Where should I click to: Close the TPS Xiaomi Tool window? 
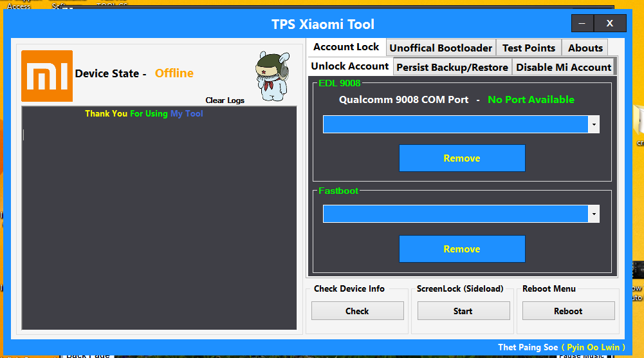pos(610,23)
